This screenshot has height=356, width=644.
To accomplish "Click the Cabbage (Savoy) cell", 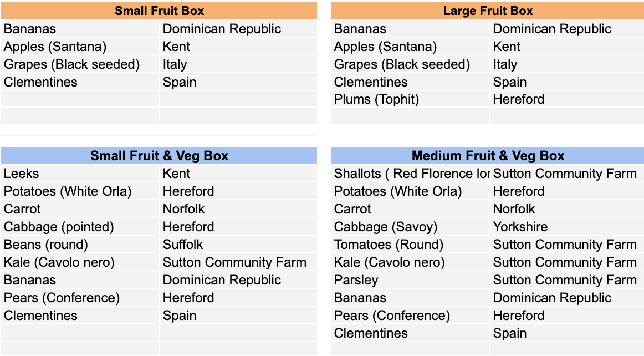I will click(x=410, y=227).
